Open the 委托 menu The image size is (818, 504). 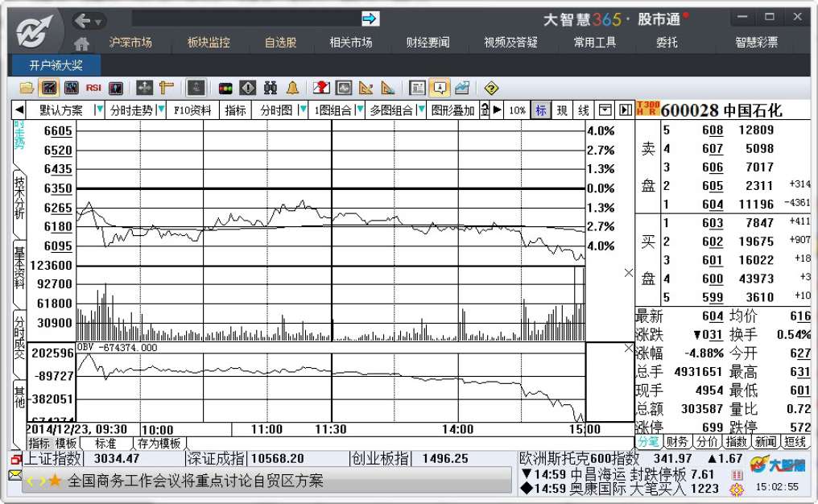[667, 42]
